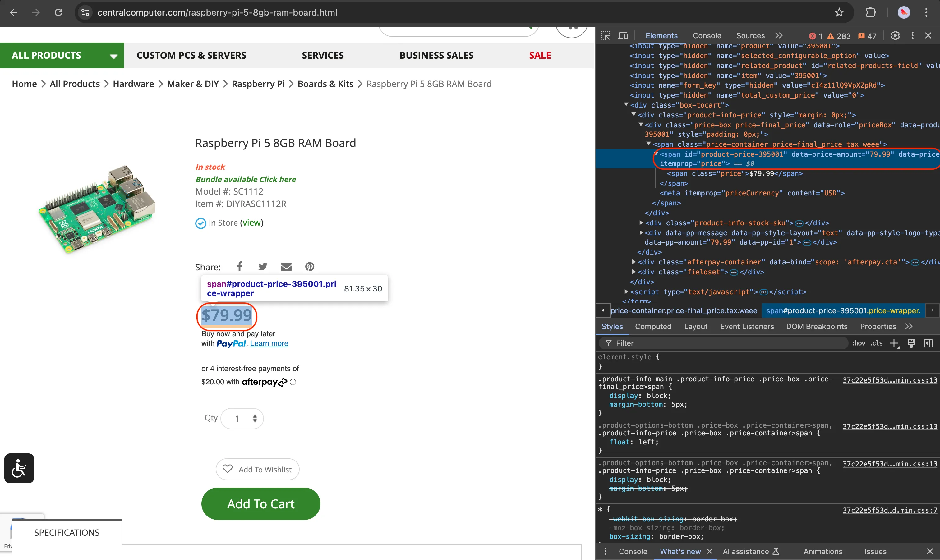Toggle :hov element state panel
This screenshot has height=560, width=940.
[x=859, y=343]
